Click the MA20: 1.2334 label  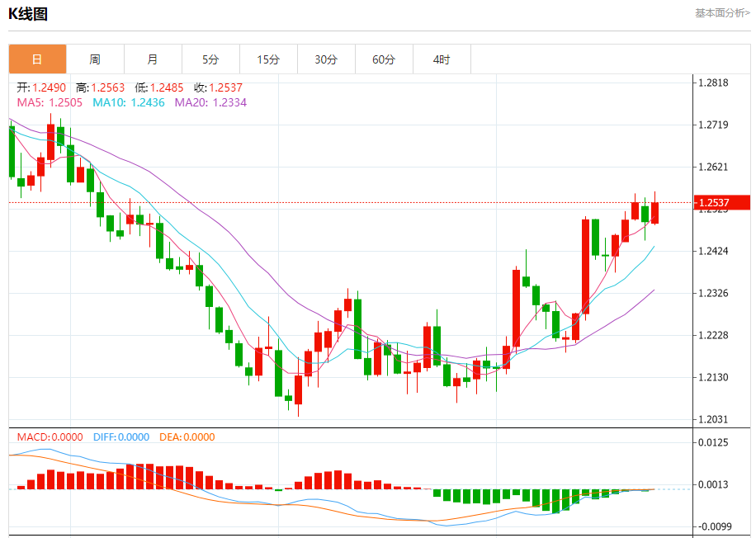(210, 102)
